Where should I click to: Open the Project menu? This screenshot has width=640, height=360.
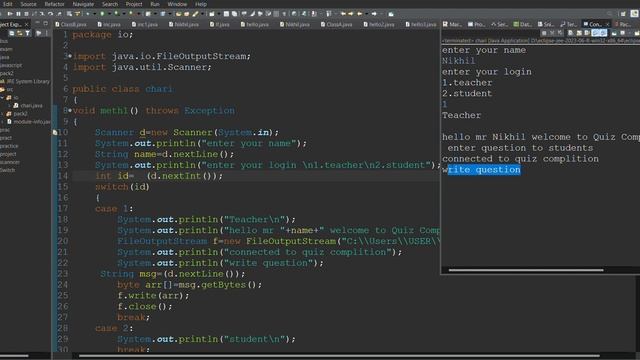[x=134, y=4]
